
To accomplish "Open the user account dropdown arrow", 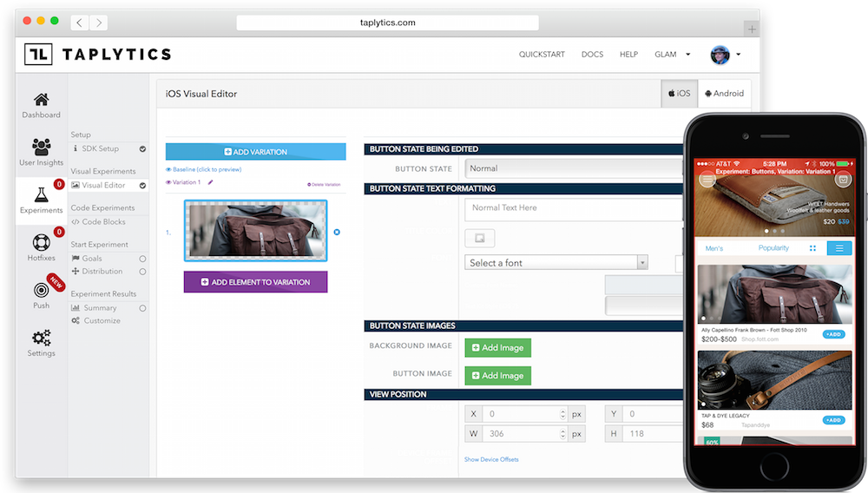I will tap(739, 54).
